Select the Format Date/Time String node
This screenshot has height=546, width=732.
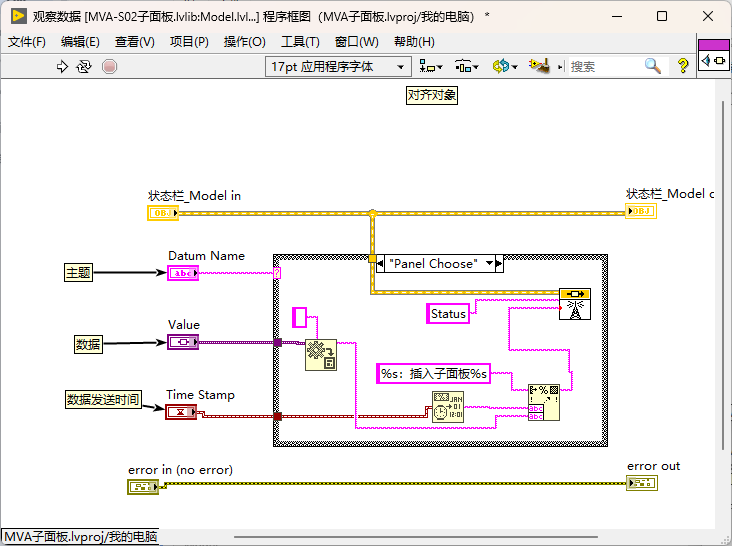click(x=448, y=407)
